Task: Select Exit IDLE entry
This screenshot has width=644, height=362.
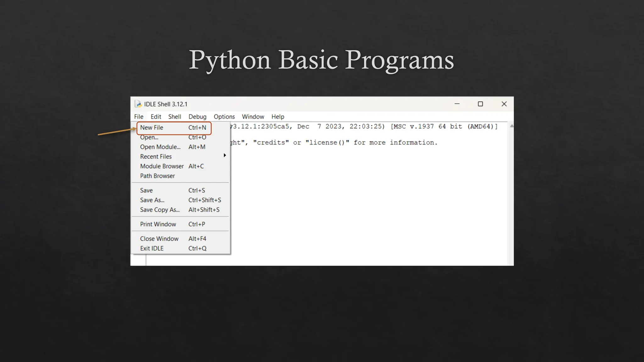Action: pyautogui.click(x=152, y=249)
